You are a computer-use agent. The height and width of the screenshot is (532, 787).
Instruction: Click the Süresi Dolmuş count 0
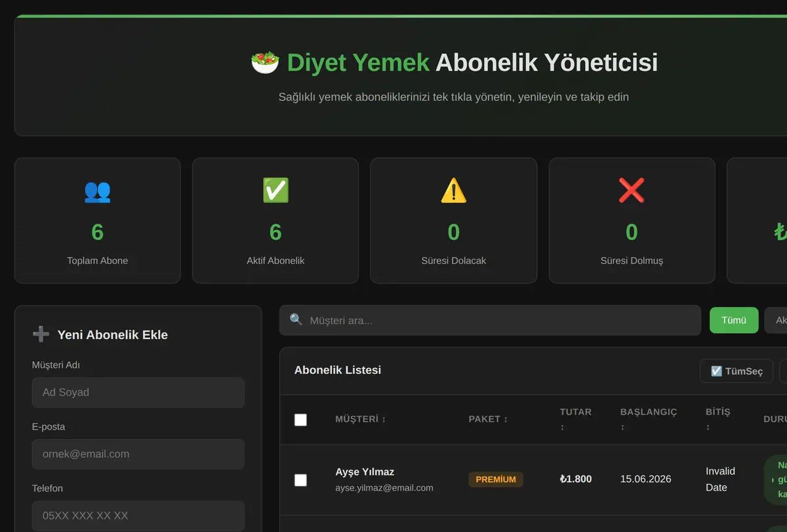pos(632,232)
